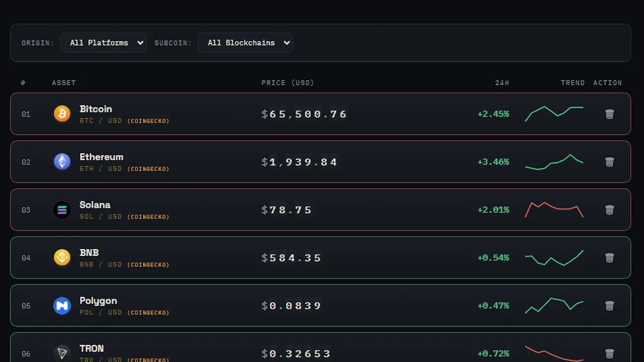Click the +2.45% 24h change
Screen dimensions: 644x362
pyautogui.click(x=493, y=114)
